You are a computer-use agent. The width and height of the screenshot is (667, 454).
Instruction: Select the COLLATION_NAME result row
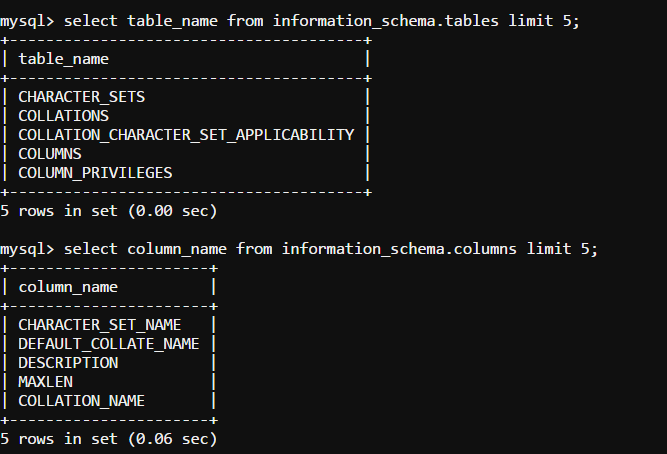[82, 401]
